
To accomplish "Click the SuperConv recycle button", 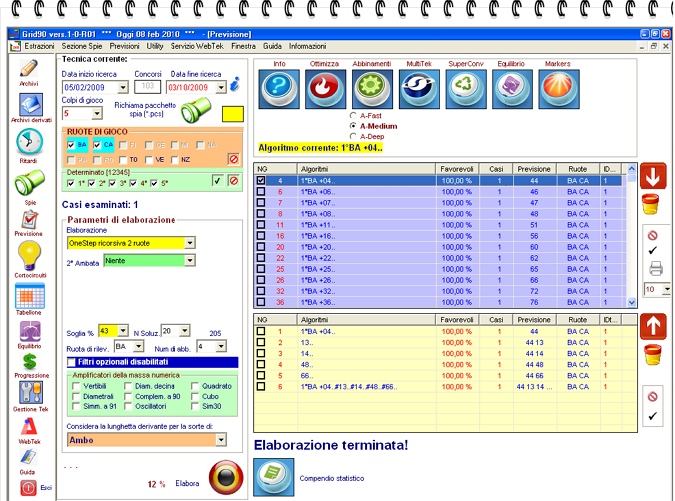I will (466, 89).
